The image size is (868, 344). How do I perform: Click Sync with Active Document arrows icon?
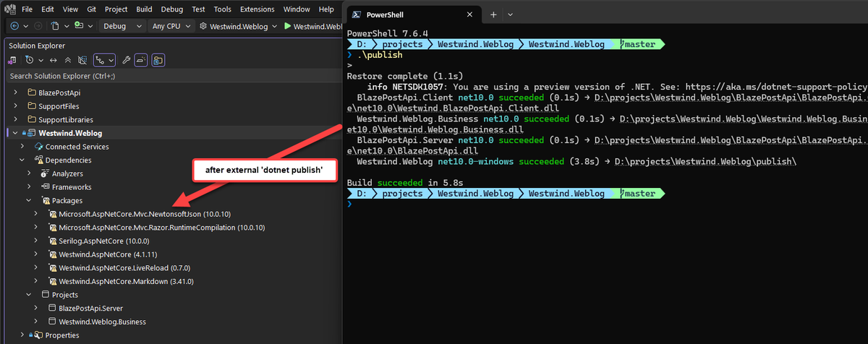[x=54, y=60]
